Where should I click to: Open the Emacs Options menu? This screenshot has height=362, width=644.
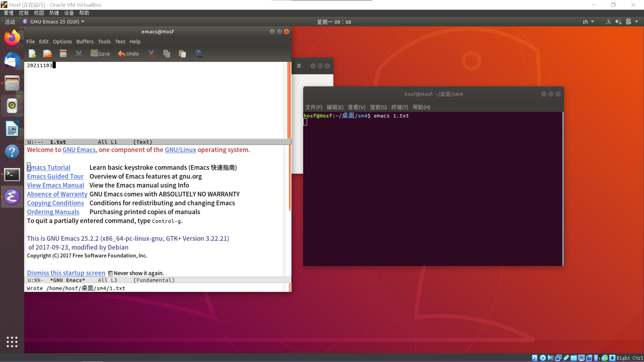click(x=62, y=42)
